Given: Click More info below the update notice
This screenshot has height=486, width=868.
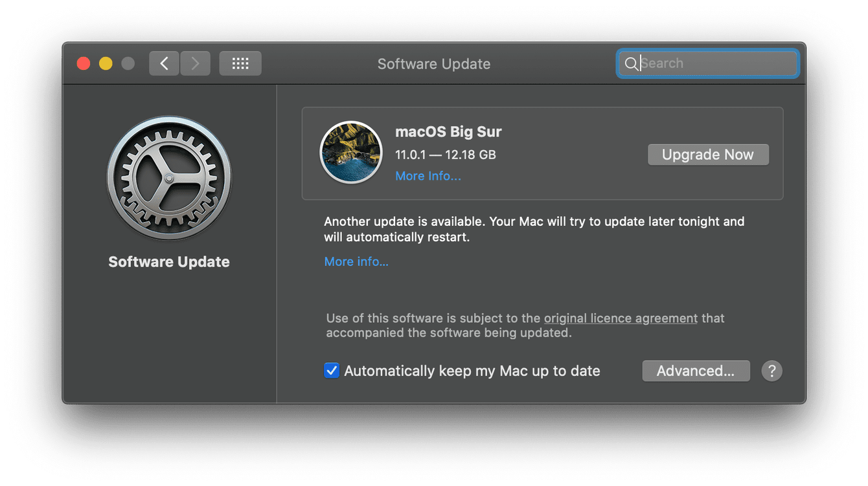Looking at the screenshot, I should (x=356, y=261).
